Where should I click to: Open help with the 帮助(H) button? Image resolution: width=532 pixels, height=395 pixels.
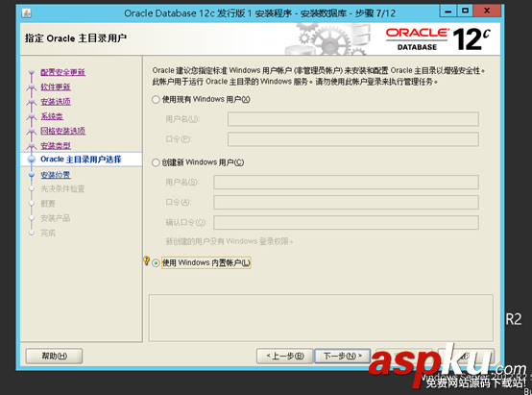click(x=54, y=356)
